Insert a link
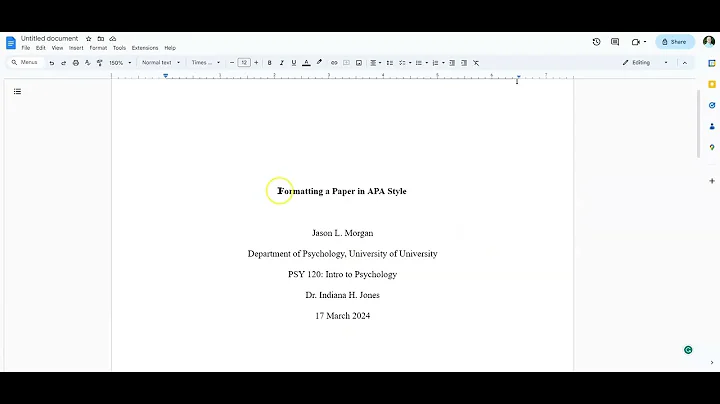This screenshot has height=404, width=720. pos(334,63)
